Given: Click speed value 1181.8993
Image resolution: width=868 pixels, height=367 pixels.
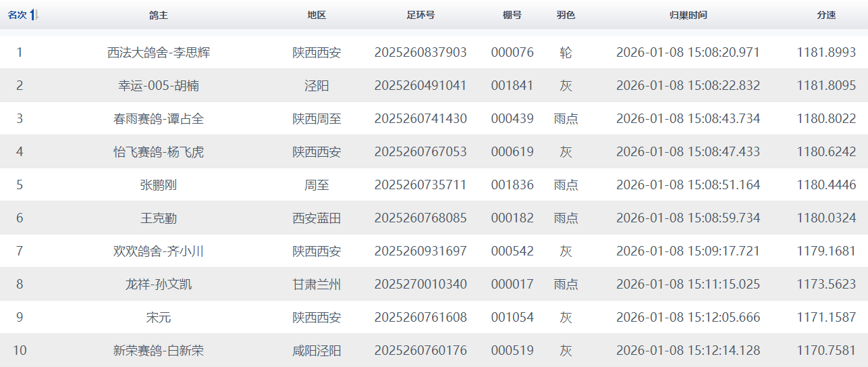Looking at the screenshot, I should pyautogui.click(x=826, y=52).
